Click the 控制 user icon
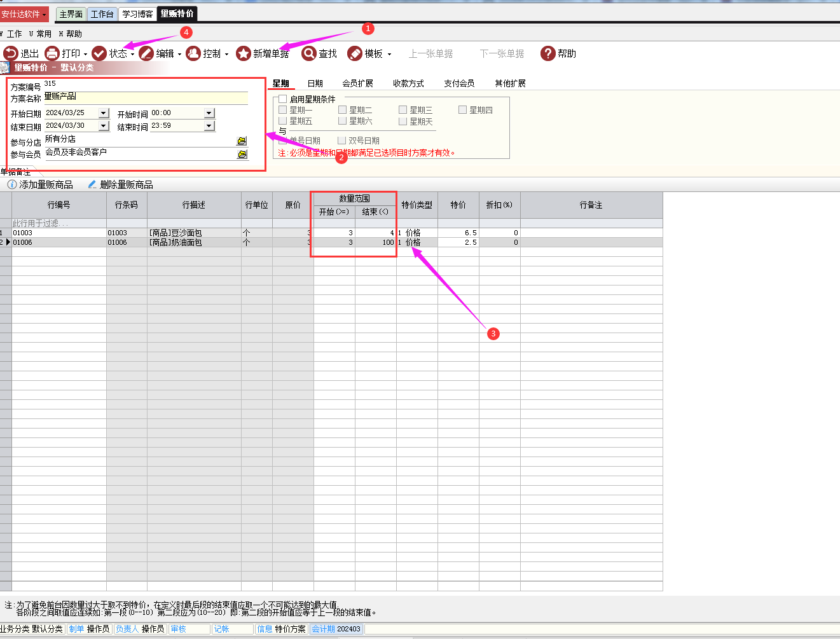840x639 pixels. pos(193,53)
